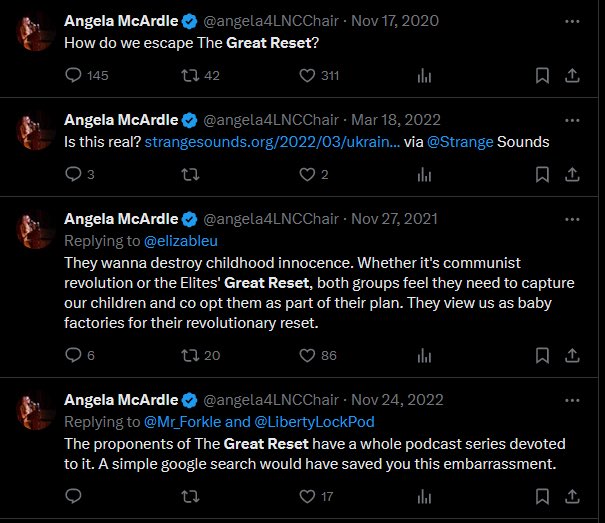Share the 'podcast series' tweet
Screen dimensions: 605x523
click(572, 496)
